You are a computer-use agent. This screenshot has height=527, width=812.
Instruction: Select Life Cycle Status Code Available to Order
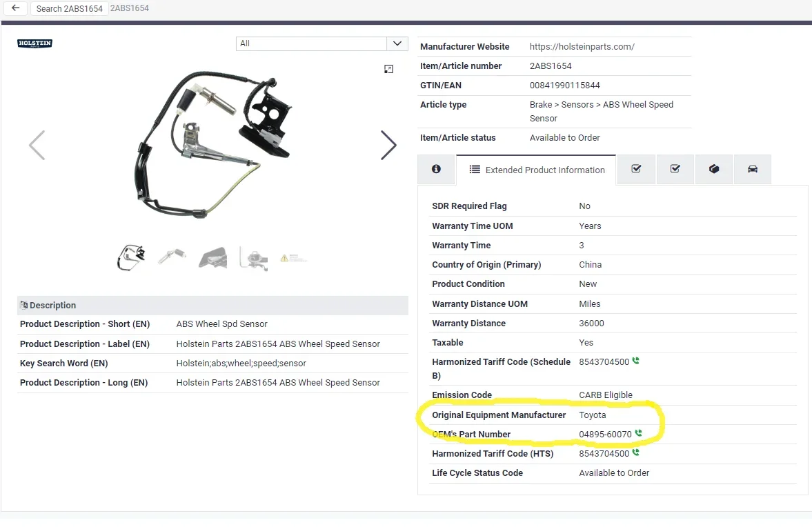click(x=614, y=473)
